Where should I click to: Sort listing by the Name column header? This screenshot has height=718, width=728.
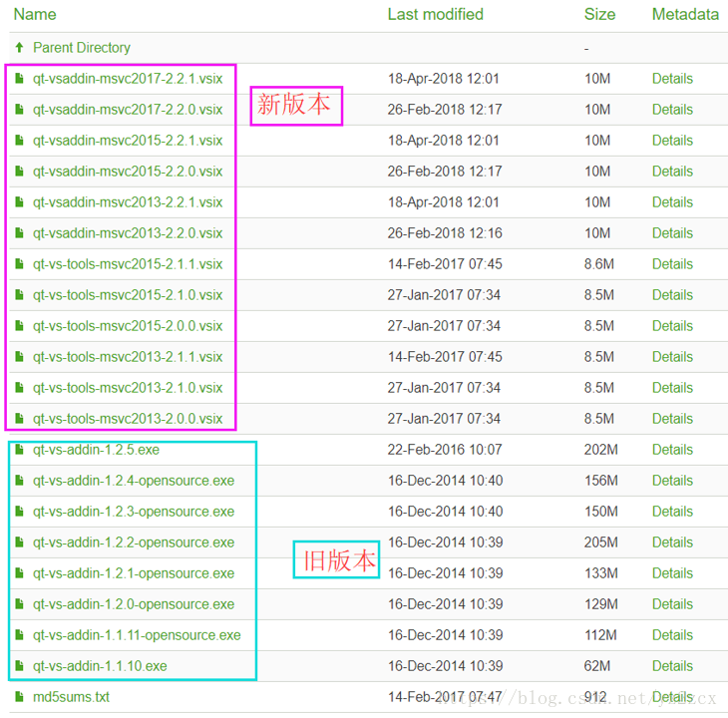pos(35,14)
